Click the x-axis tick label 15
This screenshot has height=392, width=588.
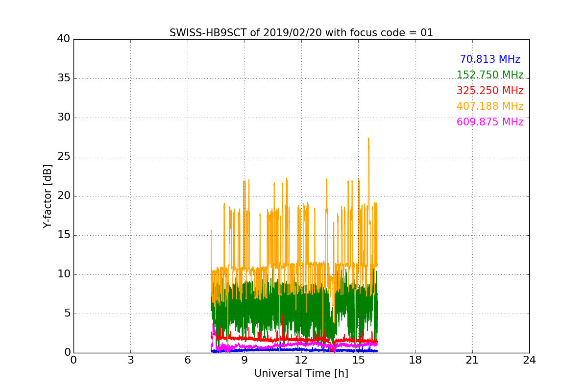tap(358, 360)
